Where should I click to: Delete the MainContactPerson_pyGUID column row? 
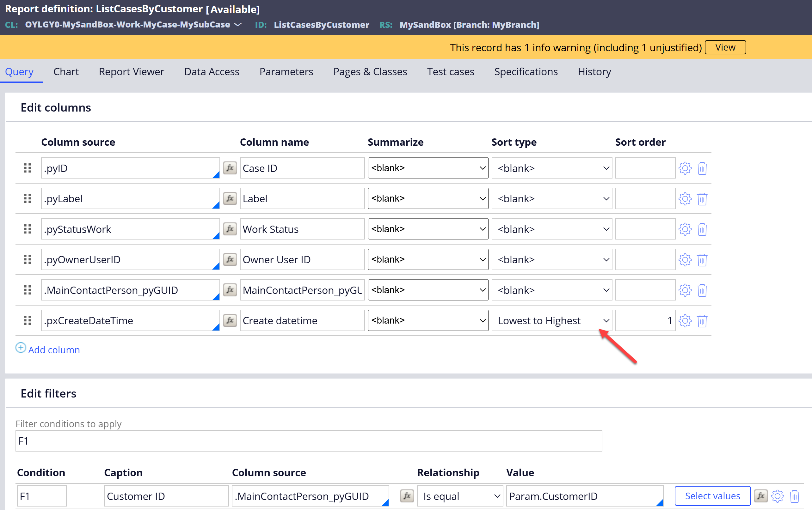coord(702,290)
